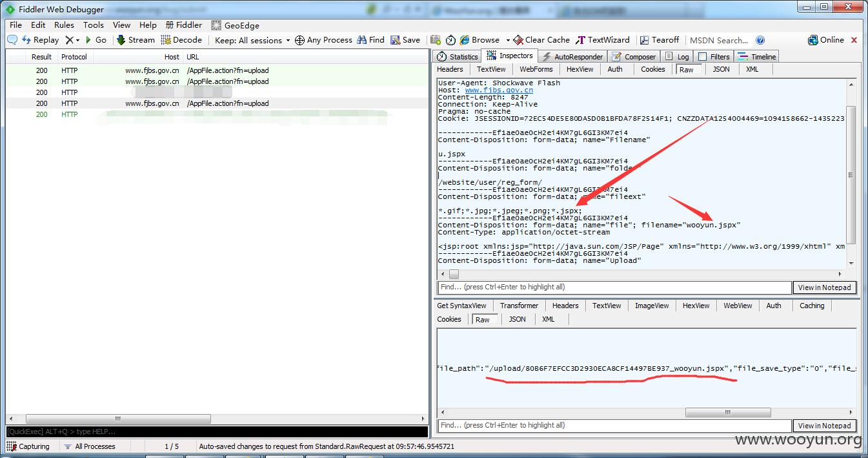Save sessions using the Save icon

pyautogui.click(x=405, y=40)
